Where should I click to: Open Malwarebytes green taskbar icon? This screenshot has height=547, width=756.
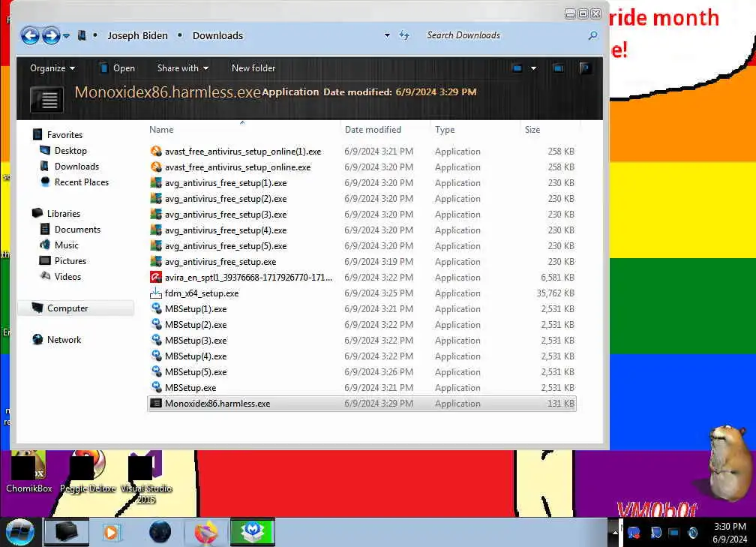(x=253, y=532)
